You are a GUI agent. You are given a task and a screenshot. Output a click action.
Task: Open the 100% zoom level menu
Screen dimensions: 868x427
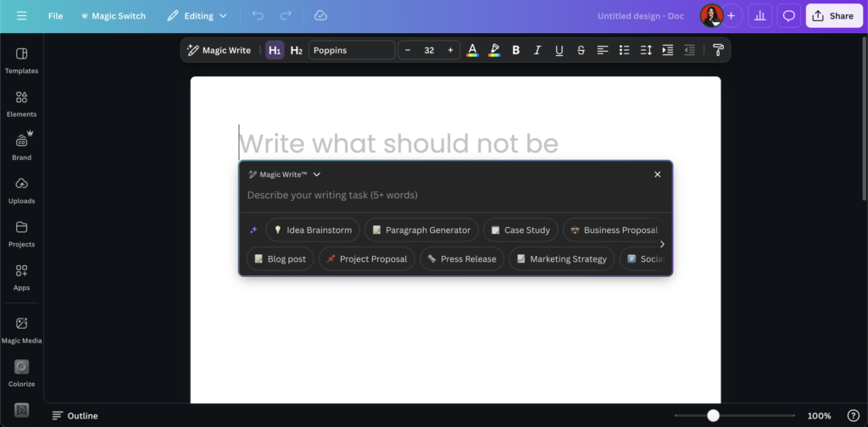pyautogui.click(x=819, y=415)
